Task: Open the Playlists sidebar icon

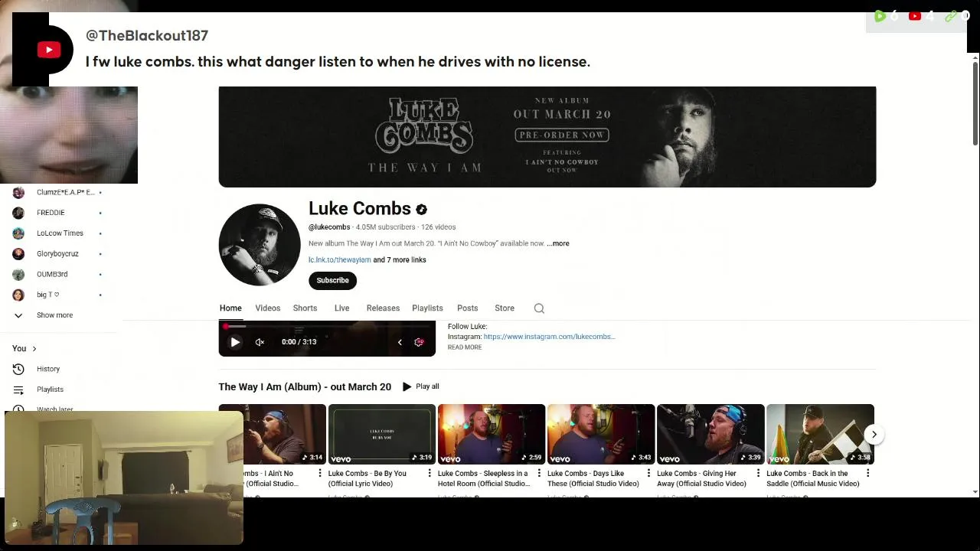Action: 18,390
